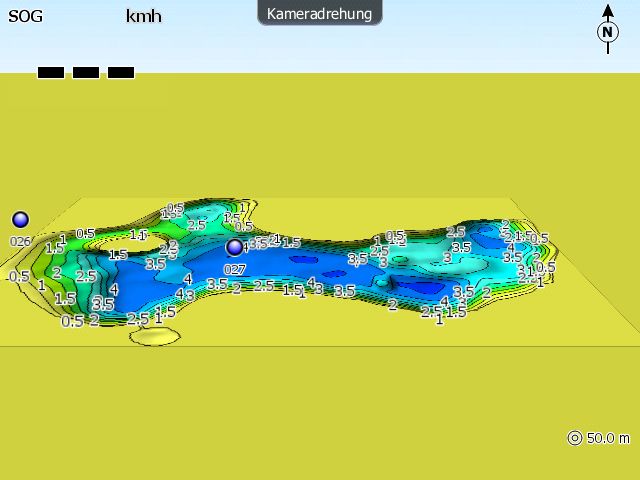Click the blank SOG speed value dashes
This screenshot has width=640, height=480.
[x=86, y=72]
